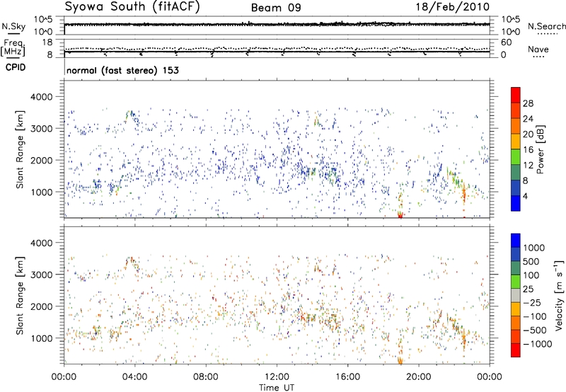Click the '-1000' velocity colorbar label
The height and width of the screenshot is (392, 566).
click(538, 344)
